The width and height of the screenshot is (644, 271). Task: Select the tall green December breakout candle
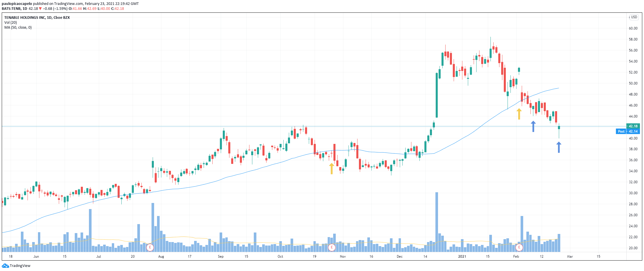tap(437, 95)
